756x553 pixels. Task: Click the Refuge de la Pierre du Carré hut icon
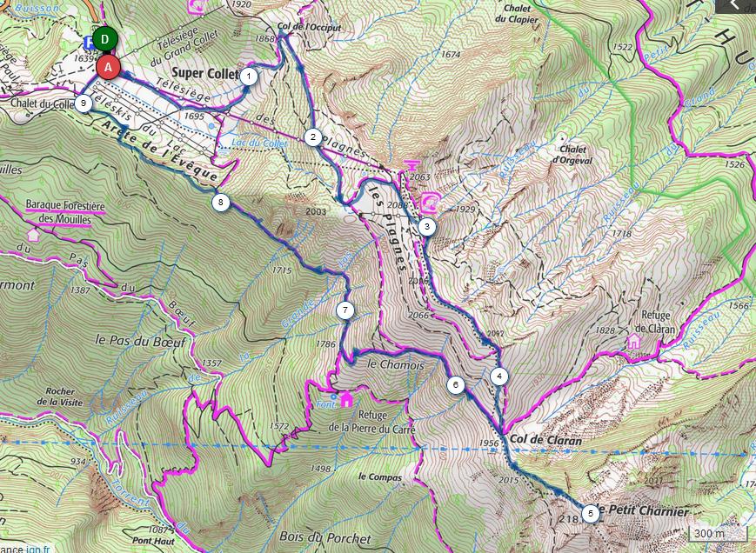coord(345,399)
